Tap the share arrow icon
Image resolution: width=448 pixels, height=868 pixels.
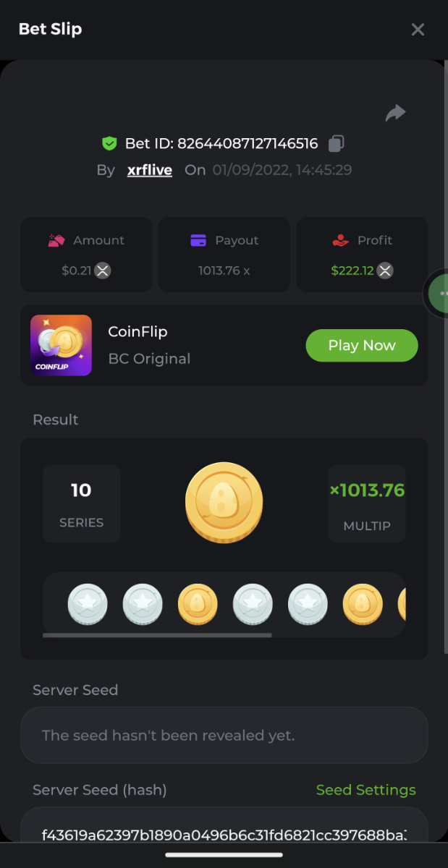click(395, 114)
